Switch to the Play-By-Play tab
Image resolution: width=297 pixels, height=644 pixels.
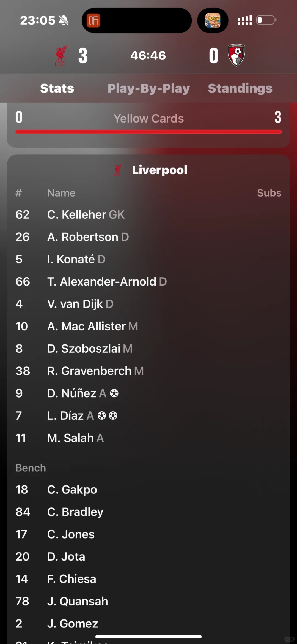pyautogui.click(x=148, y=88)
